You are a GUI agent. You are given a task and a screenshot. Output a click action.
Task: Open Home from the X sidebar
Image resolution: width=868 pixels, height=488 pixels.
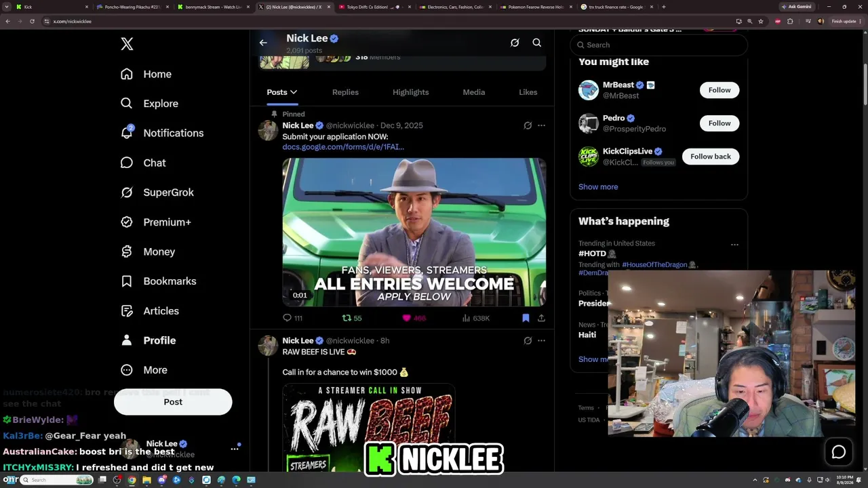[x=146, y=74]
